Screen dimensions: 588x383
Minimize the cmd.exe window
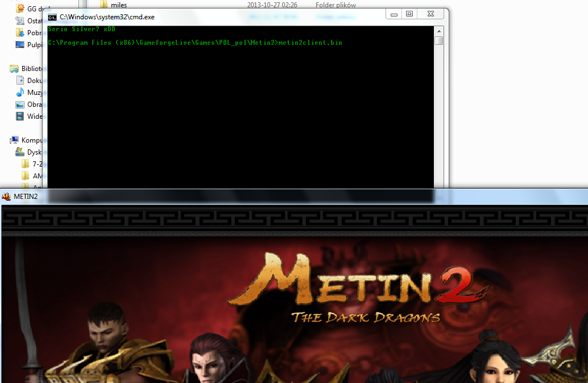click(x=394, y=14)
